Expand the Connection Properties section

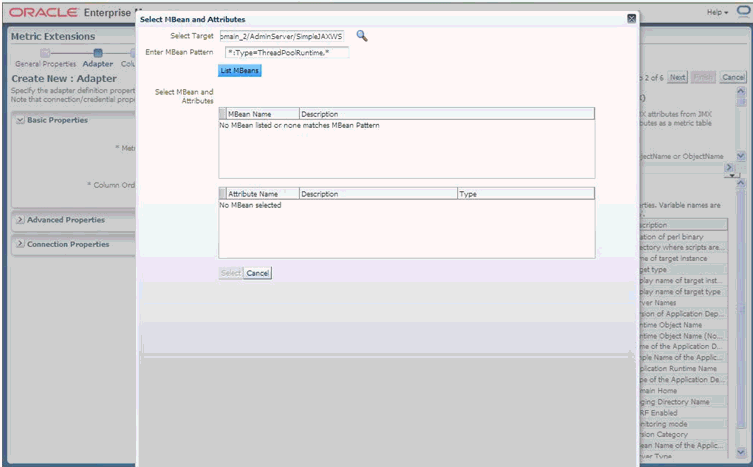pos(20,244)
